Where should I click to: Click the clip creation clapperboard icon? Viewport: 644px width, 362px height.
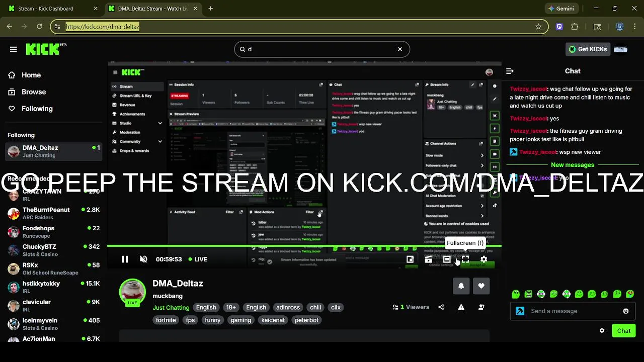[428, 259]
